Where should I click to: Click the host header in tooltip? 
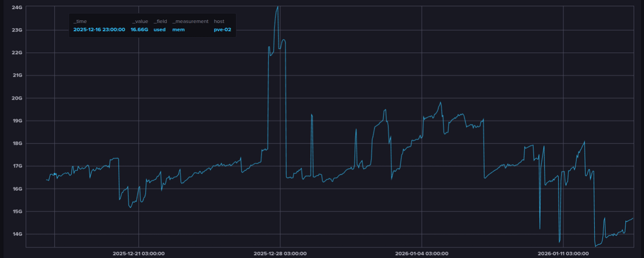[x=219, y=21]
